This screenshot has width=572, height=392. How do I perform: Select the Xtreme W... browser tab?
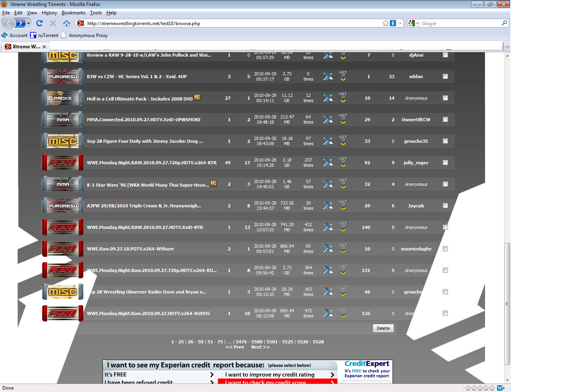click(x=26, y=47)
